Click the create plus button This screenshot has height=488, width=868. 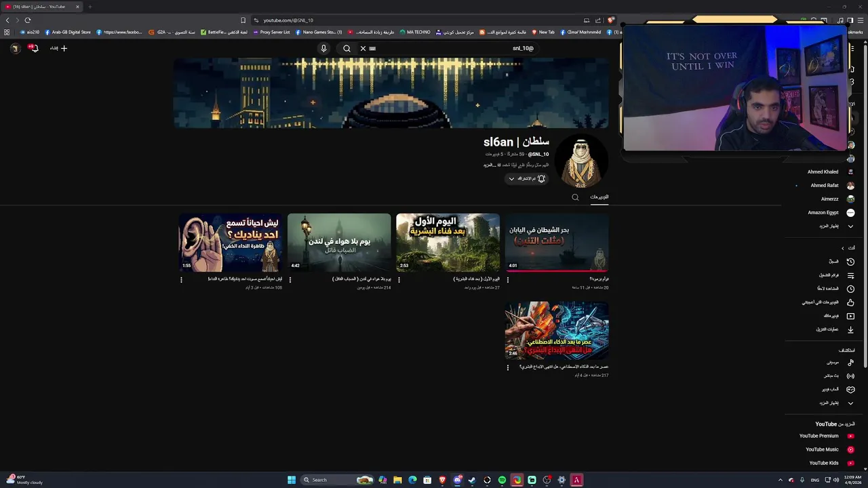tap(58, 48)
